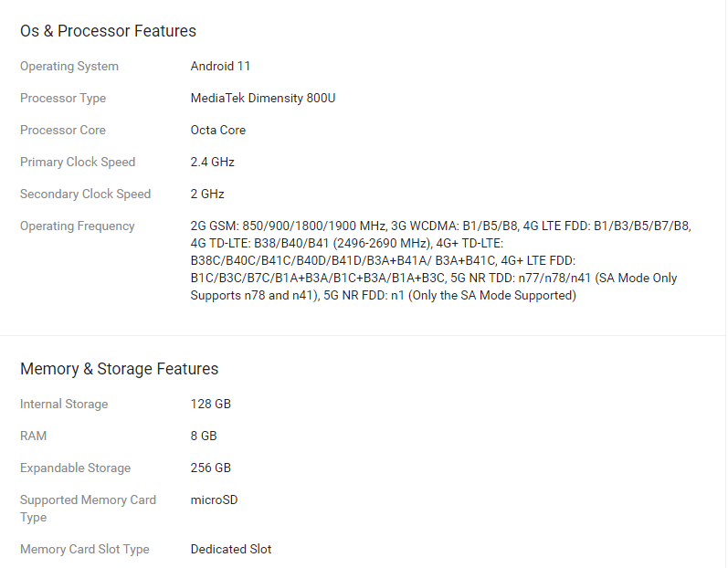The height and width of the screenshot is (568, 728).
Task: Click the Os & Processor Features heading
Action: coord(108,31)
